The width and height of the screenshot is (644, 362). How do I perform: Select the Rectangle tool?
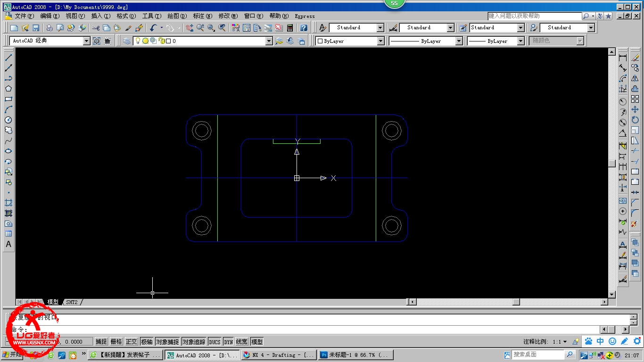pyautogui.click(x=8, y=99)
